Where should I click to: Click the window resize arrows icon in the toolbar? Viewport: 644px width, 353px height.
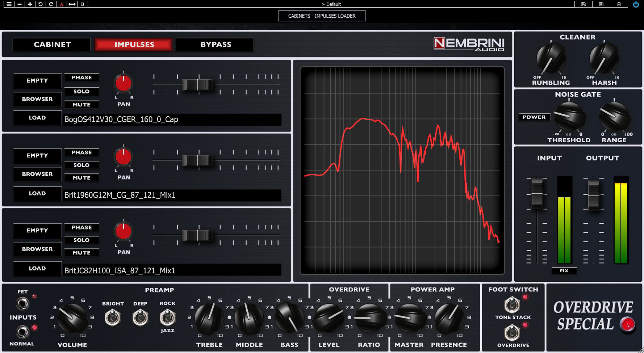[72, 4]
